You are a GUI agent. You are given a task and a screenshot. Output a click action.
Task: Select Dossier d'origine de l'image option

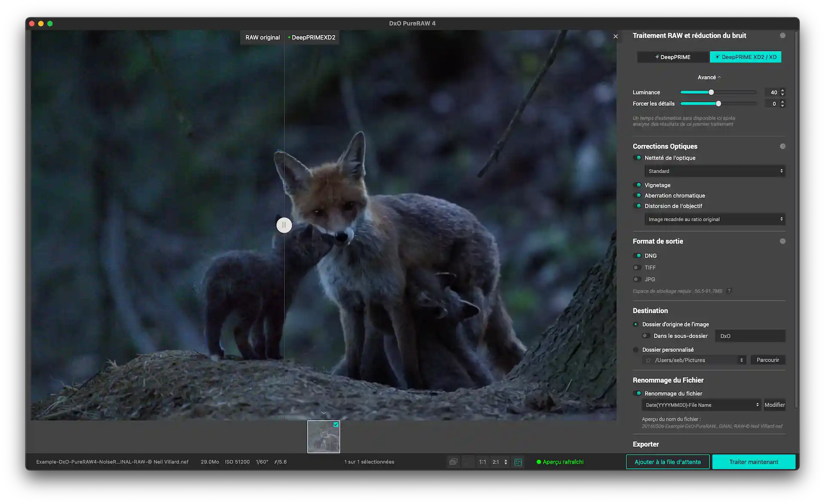[x=636, y=324]
